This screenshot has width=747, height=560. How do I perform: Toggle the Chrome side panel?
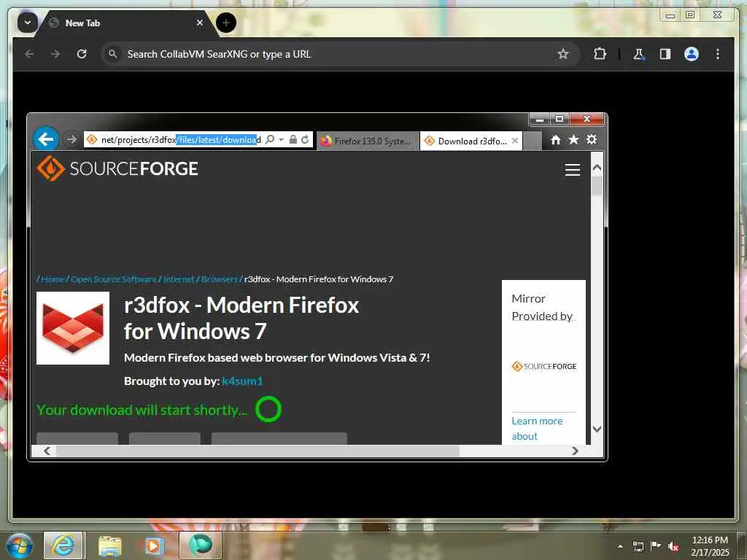click(665, 54)
